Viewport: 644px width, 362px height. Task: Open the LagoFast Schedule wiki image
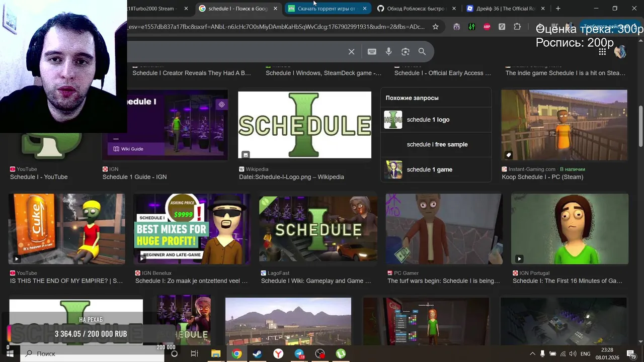click(x=318, y=229)
